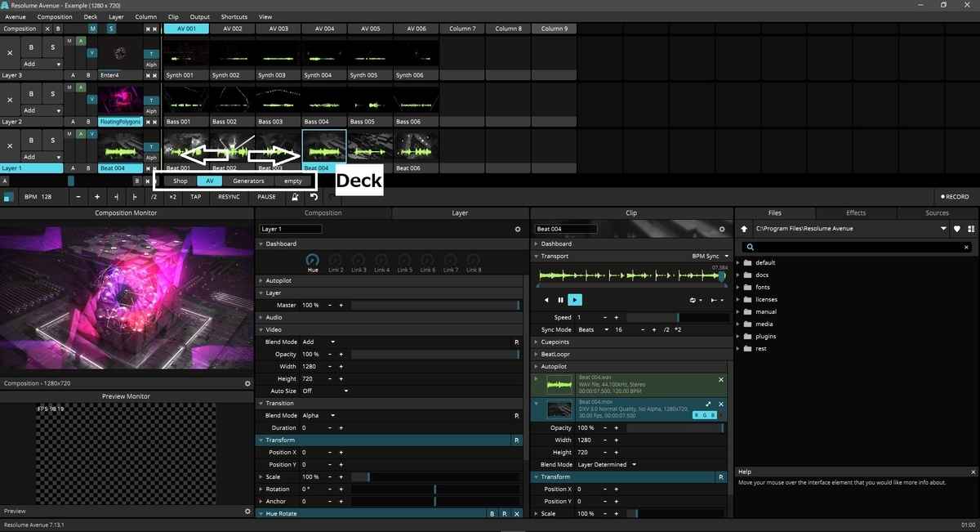
Task: Bypass Layer 1 with B button
Action: pyautogui.click(x=32, y=141)
